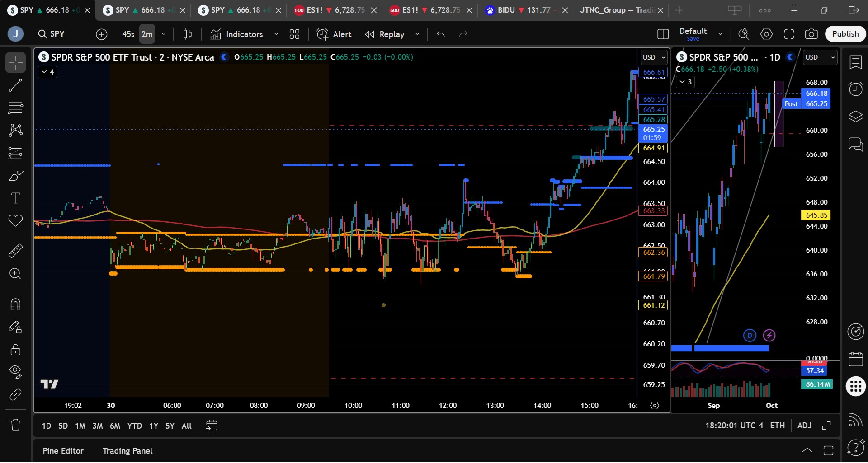Open the timezone menu at 18:20:01 UTC-4

click(734, 426)
